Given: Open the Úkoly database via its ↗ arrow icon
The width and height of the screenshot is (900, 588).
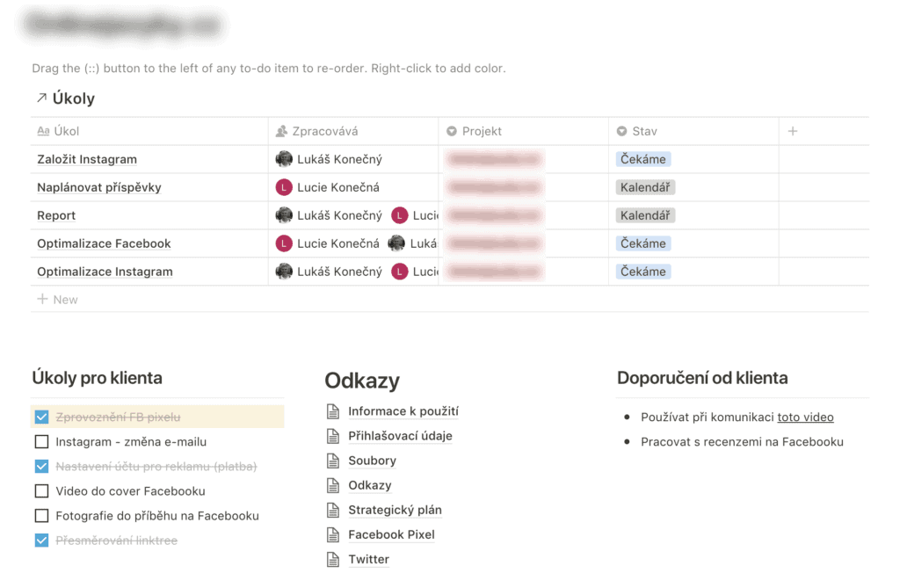Looking at the screenshot, I should 41,98.
